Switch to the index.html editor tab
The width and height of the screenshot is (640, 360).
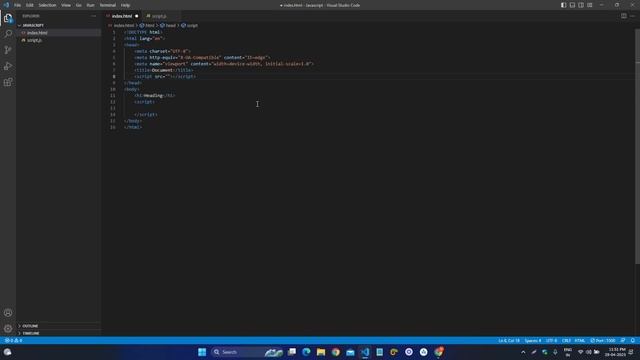[122, 16]
